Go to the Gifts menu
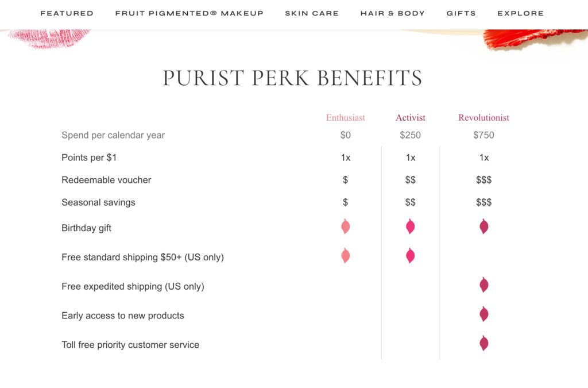 (x=461, y=13)
